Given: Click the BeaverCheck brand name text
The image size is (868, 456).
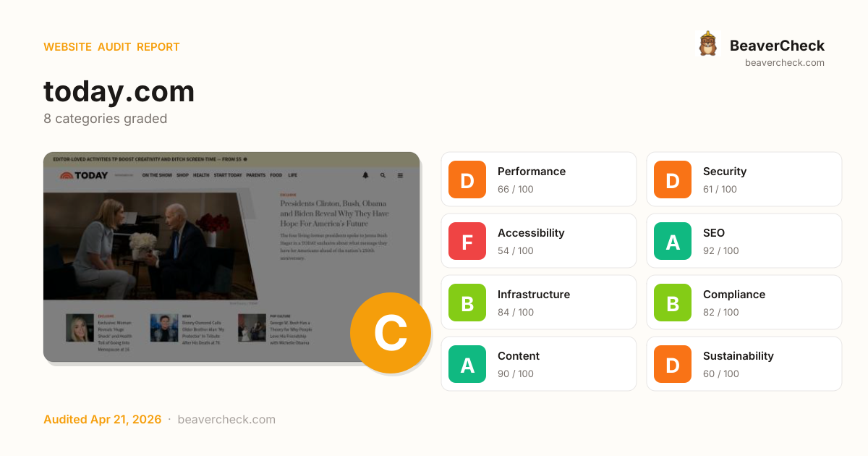Looking at the screenshot, I should (x=777, y=46).
